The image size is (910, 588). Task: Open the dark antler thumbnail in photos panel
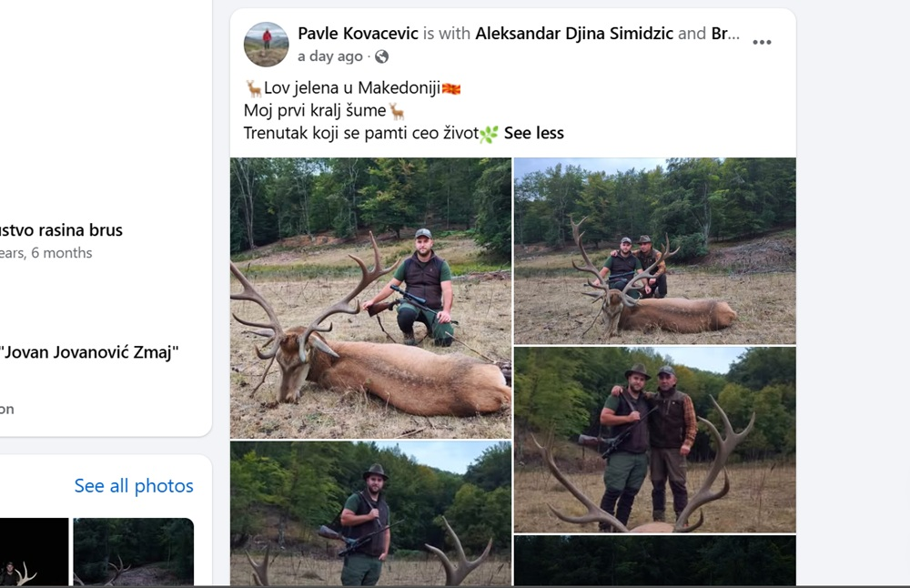(34, 552)
